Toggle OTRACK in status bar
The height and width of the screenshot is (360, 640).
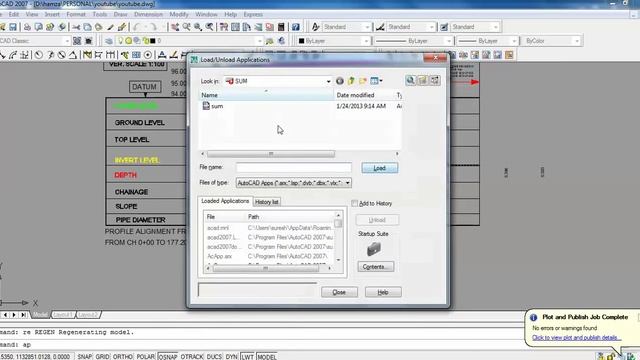192,357
